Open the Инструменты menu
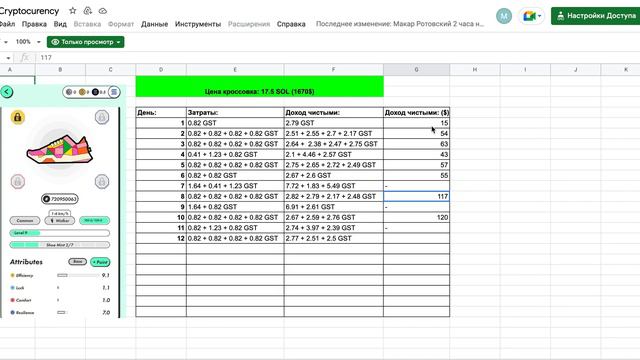Screen dimensions: 640x360 (x=198, y=24)
